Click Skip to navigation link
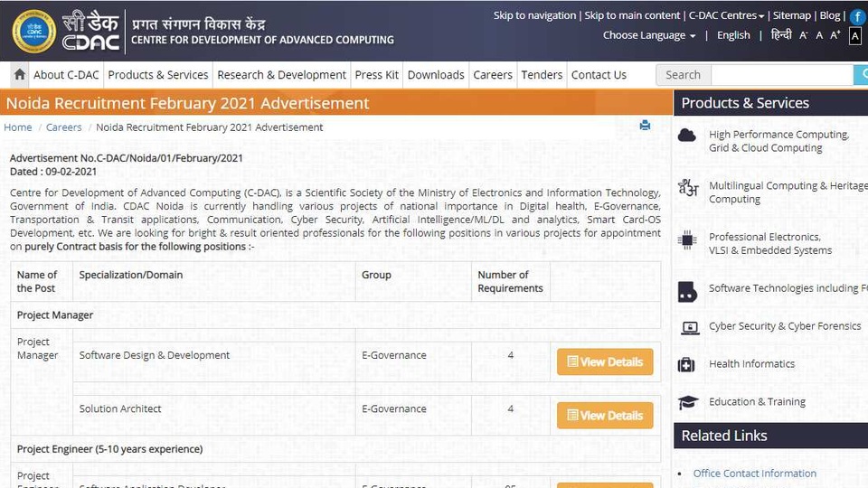This screenshot has width=868, height=488. coord(534,15)
